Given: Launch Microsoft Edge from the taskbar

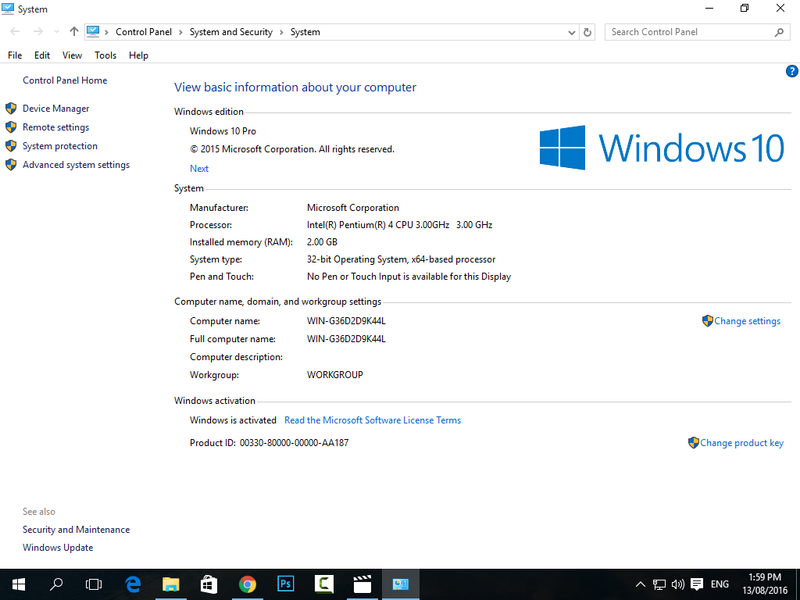Looking at the screenshot, I should pos(133,584).
